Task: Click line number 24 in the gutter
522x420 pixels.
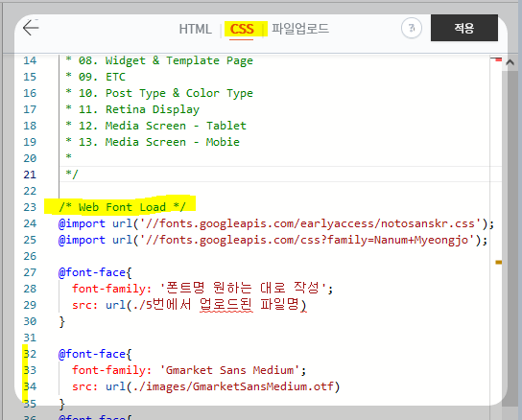Action: [30, 223]
